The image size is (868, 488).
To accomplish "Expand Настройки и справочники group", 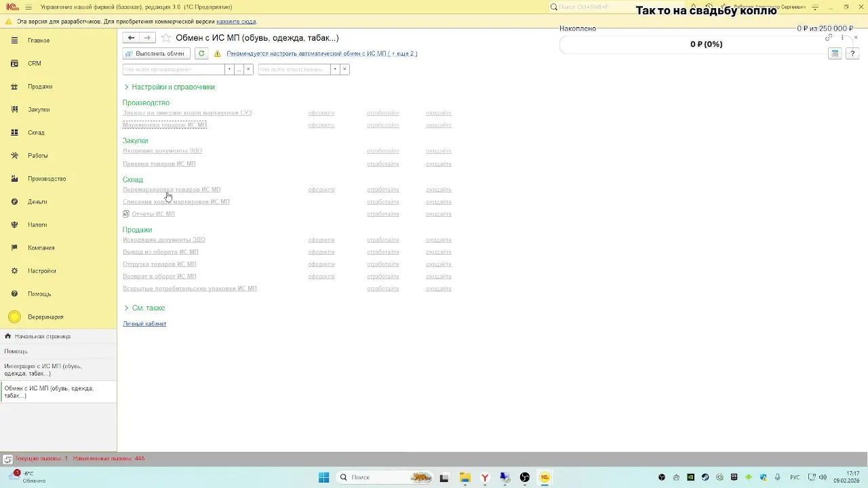I will (x=169, y=87).
